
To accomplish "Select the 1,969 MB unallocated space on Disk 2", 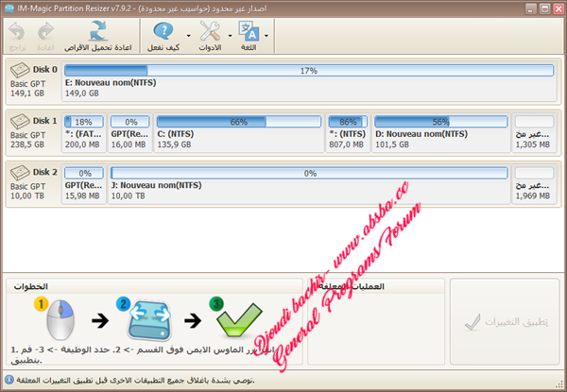I will 534,184.
